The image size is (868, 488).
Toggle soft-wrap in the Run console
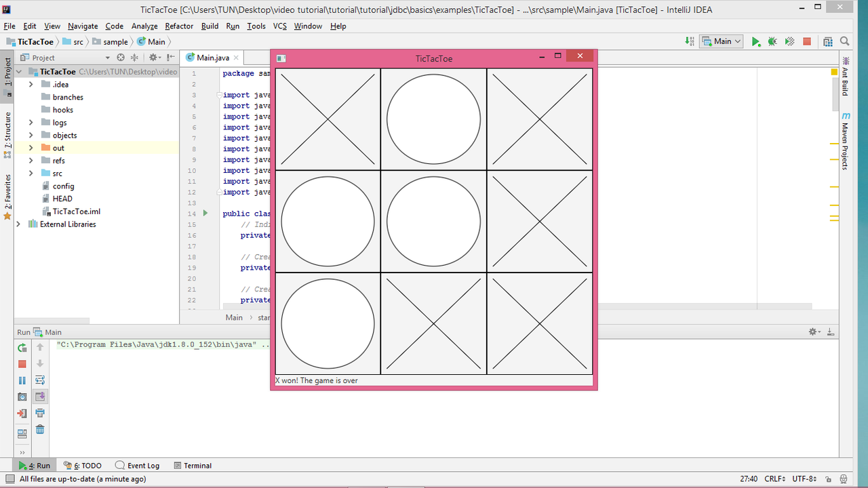(40, 380)
